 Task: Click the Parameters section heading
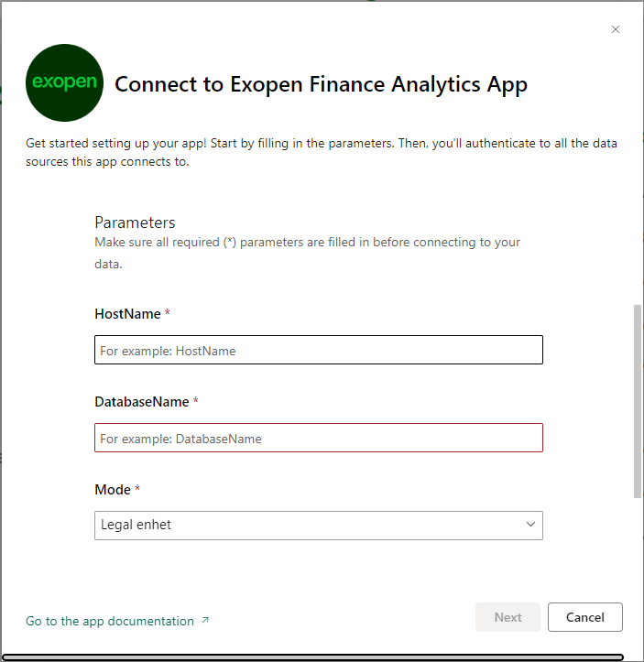(x=135, y=222)
